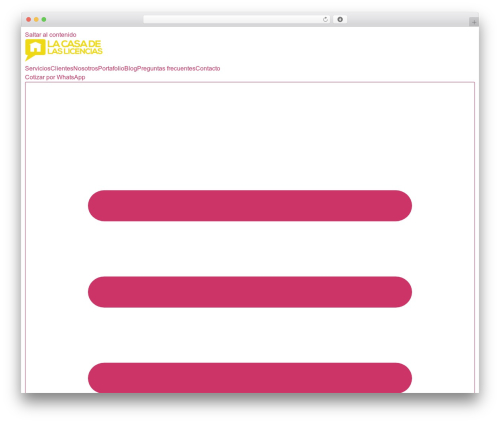
Task: Open Preguntas frecuentes
Action: (x=166, y=68)
